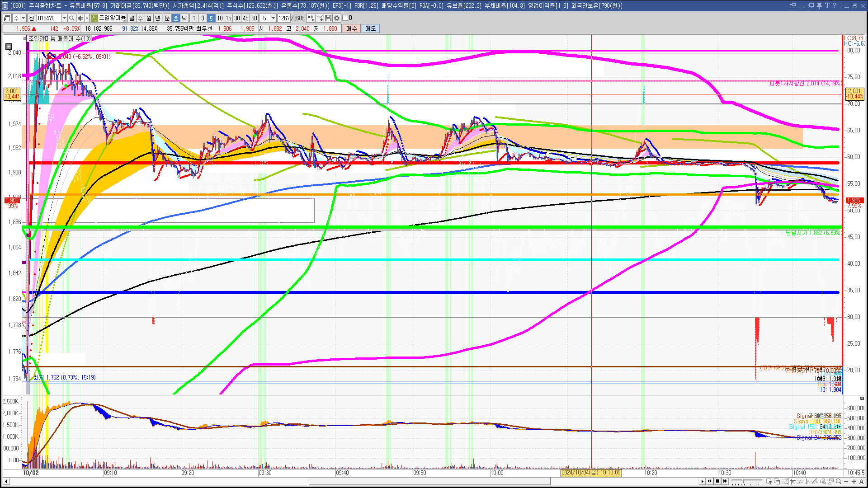The height and width of the screenshot is (488, 868).
Task: Select the 30 interval tab
Action: click(237, 18)
